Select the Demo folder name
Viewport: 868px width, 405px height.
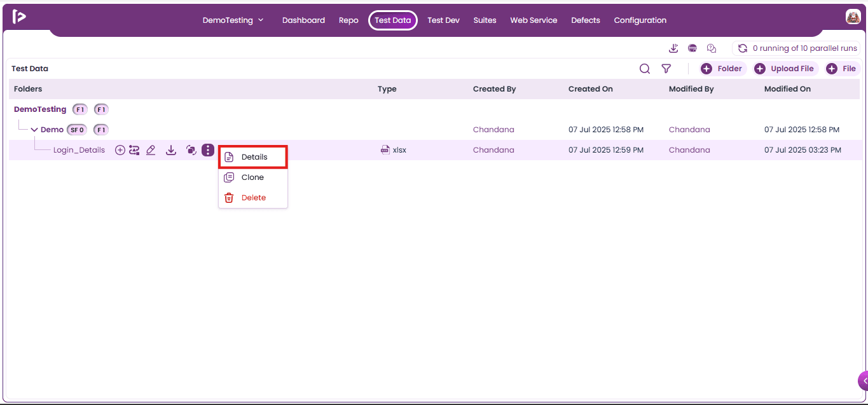point(52,130)
